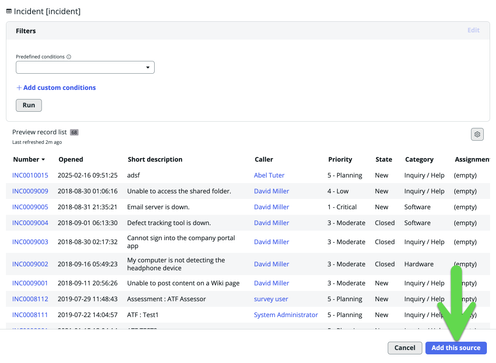The height and width of the screenshot is (363, 496).
Task: Click the record count badge by Preview record list
Action: (74, 132)
